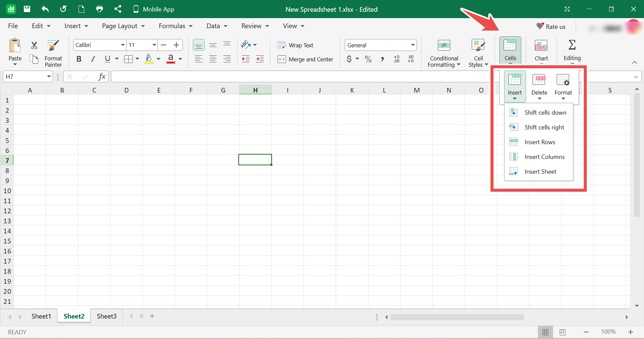Click the currency format icon
The width and height of the screenshot is (644, 339).
[x=350, y=59]
